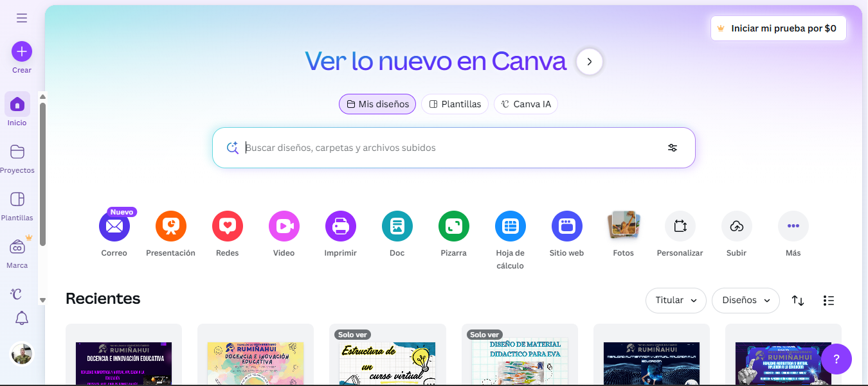This screenshot has width=868, height=386.
Task: Open search filters icon in search bar
Action: tap(673, 148)
